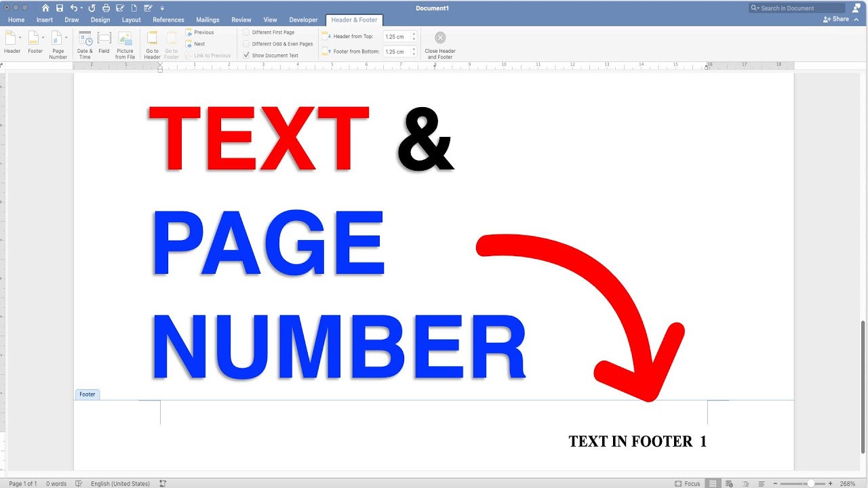Switch to the Insert tab

[x=45, y=20]
